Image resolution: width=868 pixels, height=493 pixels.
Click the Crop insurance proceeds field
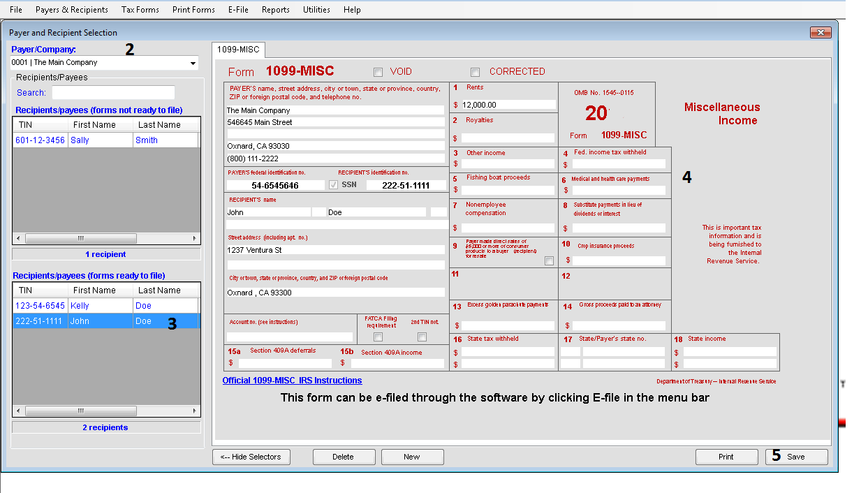pyautogui.click(x=619, y=260)
